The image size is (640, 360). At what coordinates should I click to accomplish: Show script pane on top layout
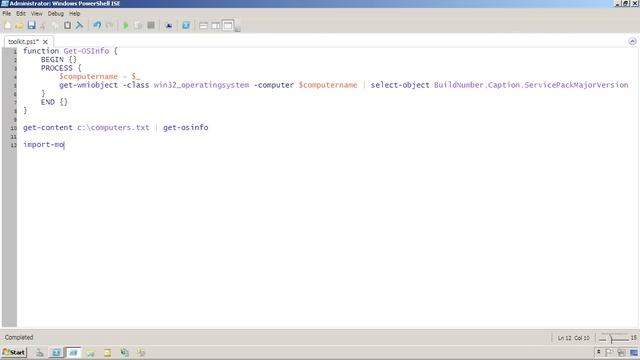point(203,25)
